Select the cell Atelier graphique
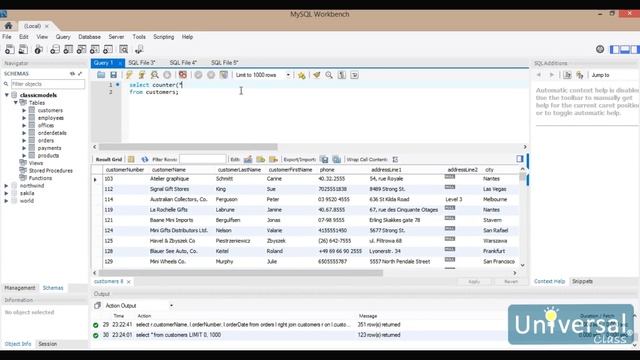 click(x=169, y=179)
